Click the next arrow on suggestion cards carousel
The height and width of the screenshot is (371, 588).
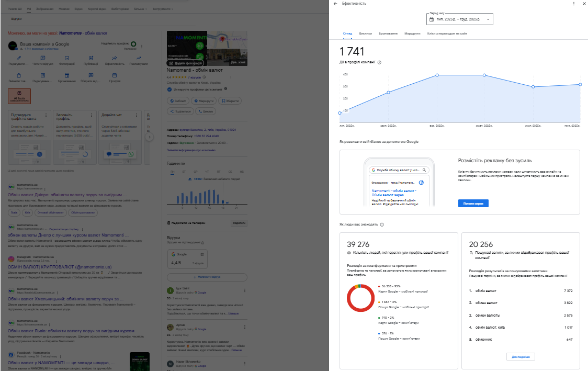(149, 137)
